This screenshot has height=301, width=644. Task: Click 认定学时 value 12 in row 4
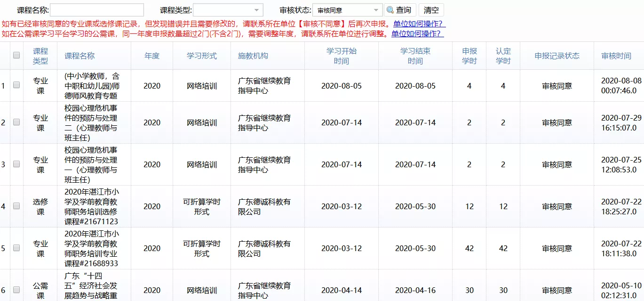(x=503, y=206)
